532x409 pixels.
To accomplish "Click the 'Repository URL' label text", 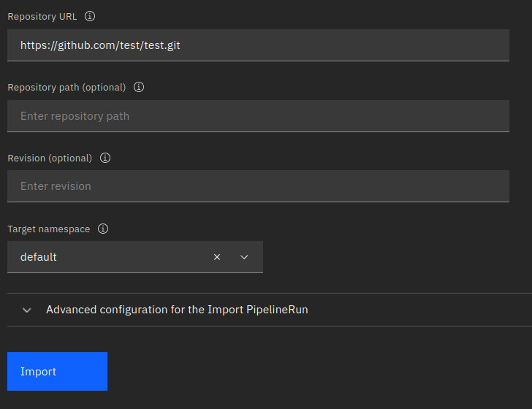I will (x=42, y=16).
